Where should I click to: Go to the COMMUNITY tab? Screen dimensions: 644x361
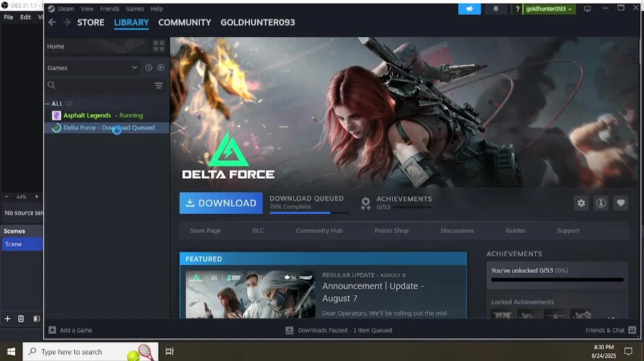pyautogui.click(x=185, y=23)
